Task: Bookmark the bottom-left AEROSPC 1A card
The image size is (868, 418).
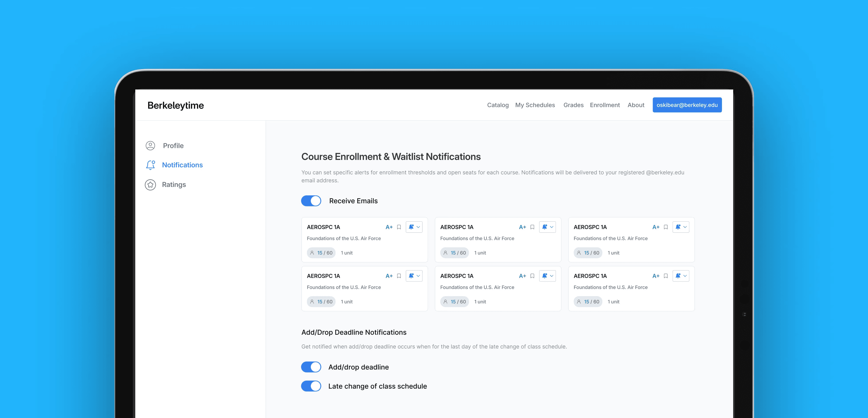Action: [x=399, y=276]
